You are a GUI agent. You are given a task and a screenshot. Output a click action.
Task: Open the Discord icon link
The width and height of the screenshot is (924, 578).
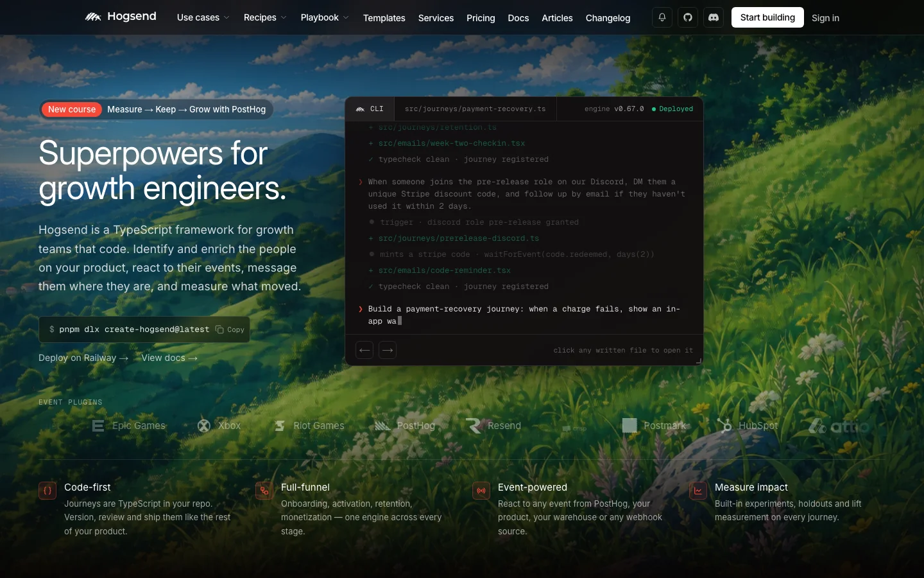[714, 17]
